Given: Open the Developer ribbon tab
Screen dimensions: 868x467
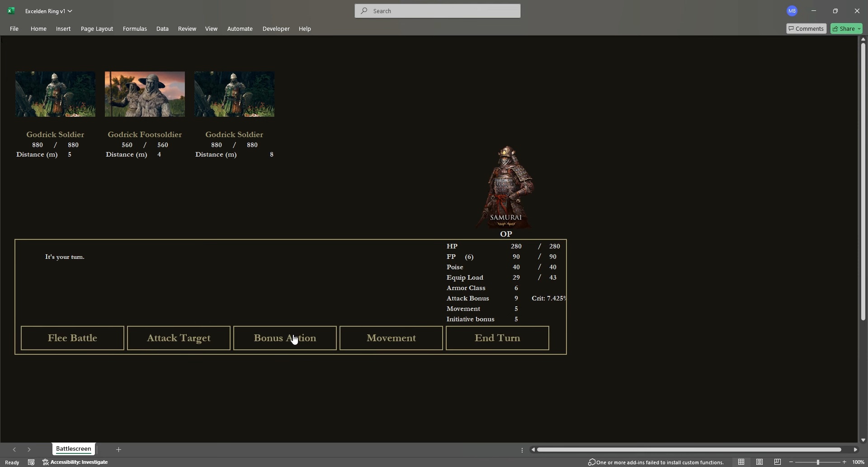Looking at the screenshot, I should (276, 29).
